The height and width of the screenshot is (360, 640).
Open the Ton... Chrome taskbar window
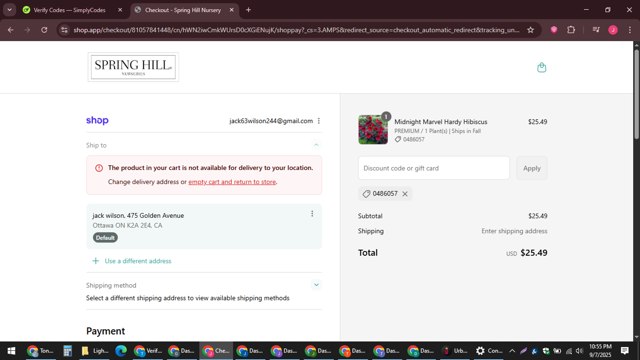(40, 351)
